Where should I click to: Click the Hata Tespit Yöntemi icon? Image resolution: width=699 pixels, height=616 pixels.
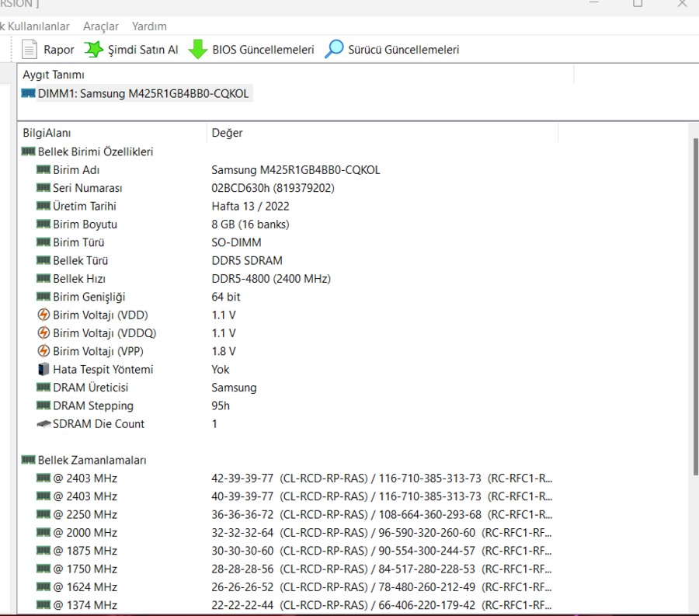[43, 369]
